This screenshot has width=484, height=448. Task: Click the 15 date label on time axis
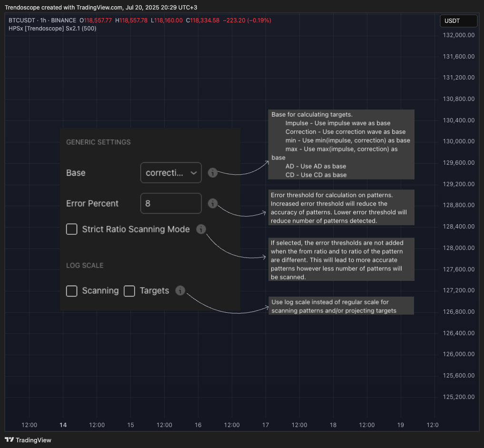(x=130, y=425)
